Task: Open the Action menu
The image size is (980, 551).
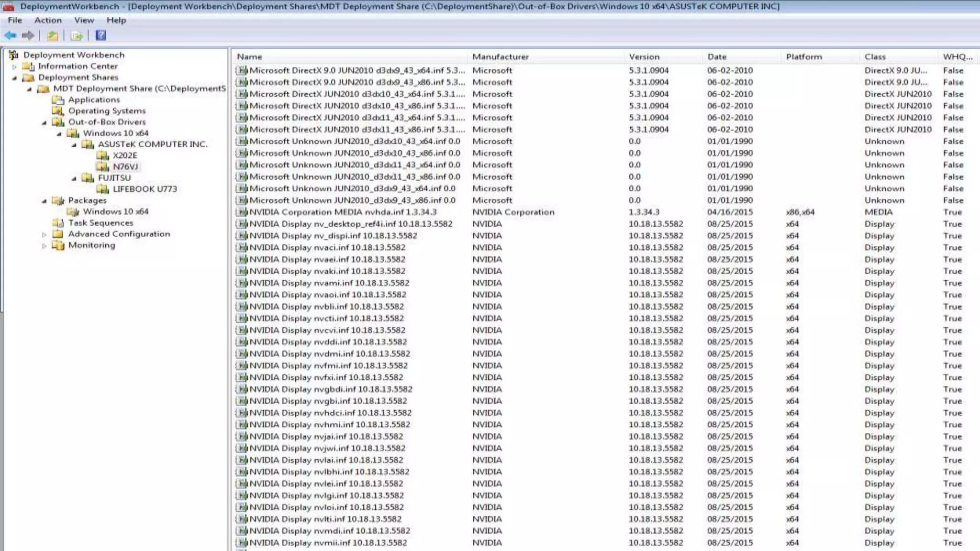Action: click(x=48, y=20)
